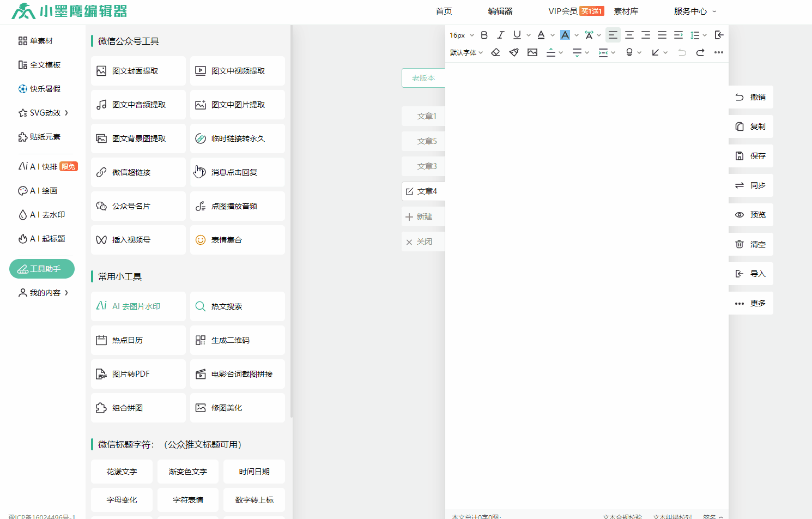Click 保存 in the right panel
The width and height of the screenshot is (812, 519).
(x=751, y=156)
